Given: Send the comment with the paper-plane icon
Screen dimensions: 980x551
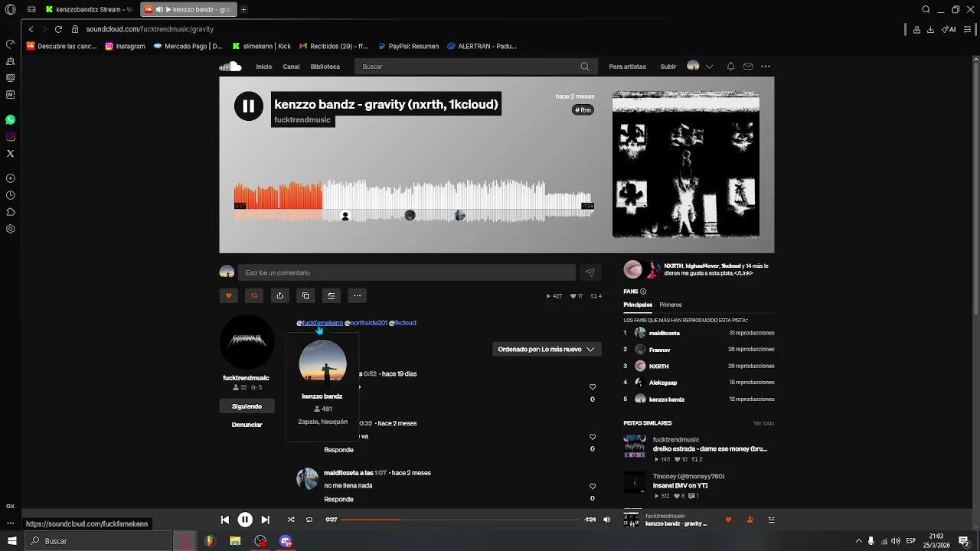Looking at the screenshot, I should (x=590, y=272).
